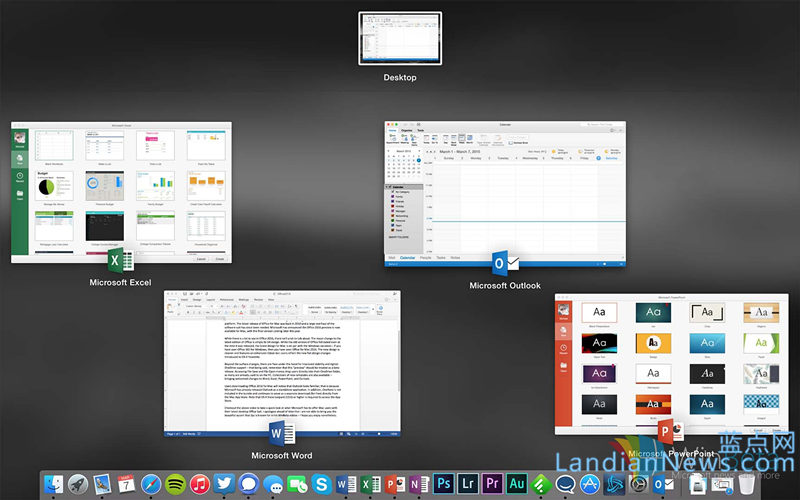Screen dimensions: 800x500
Task: Click Day view button in Outlook ribbon
Action: click(445, 139)
